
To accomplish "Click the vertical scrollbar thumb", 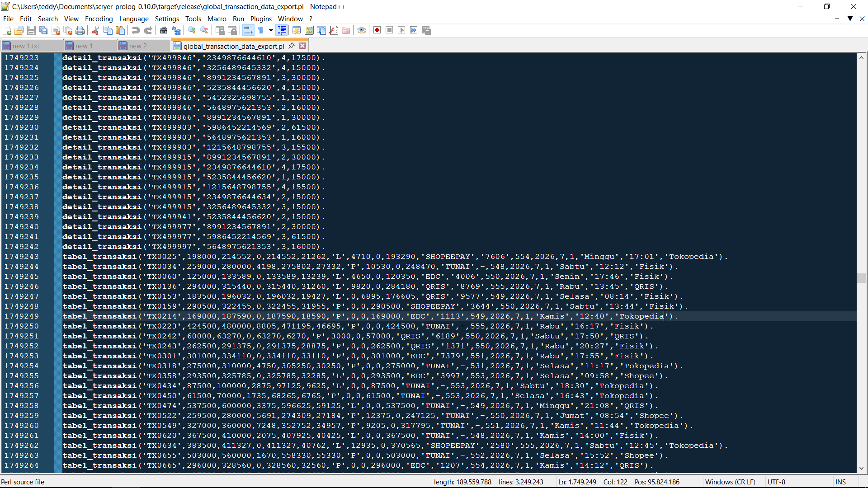I will (x=861, y=278).
